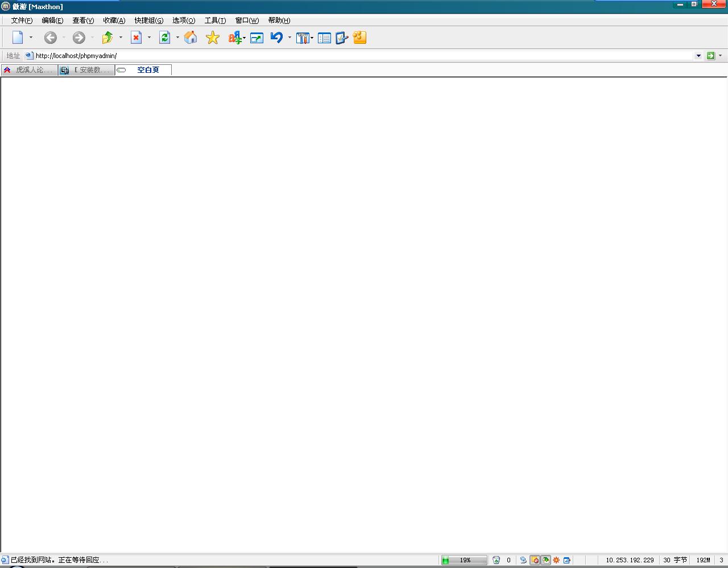Click the blue list-layout panel icon

[324, 38]
